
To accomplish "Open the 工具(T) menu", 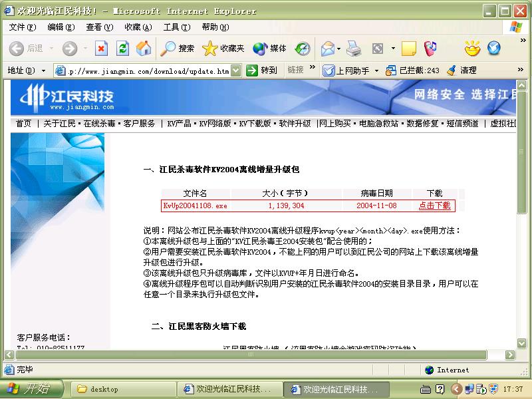I will click(177, 27).
